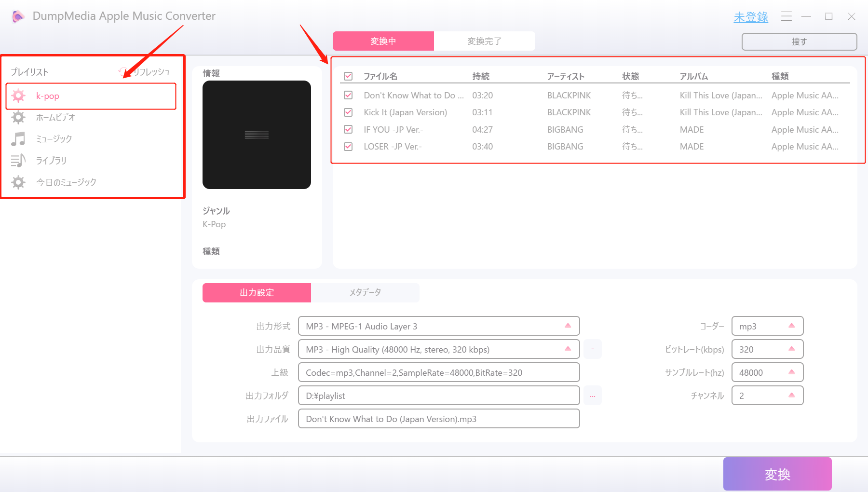Click BLACKPINK artist in Kick It row
This screenshot has height=492, width=868.
[569, 112]
